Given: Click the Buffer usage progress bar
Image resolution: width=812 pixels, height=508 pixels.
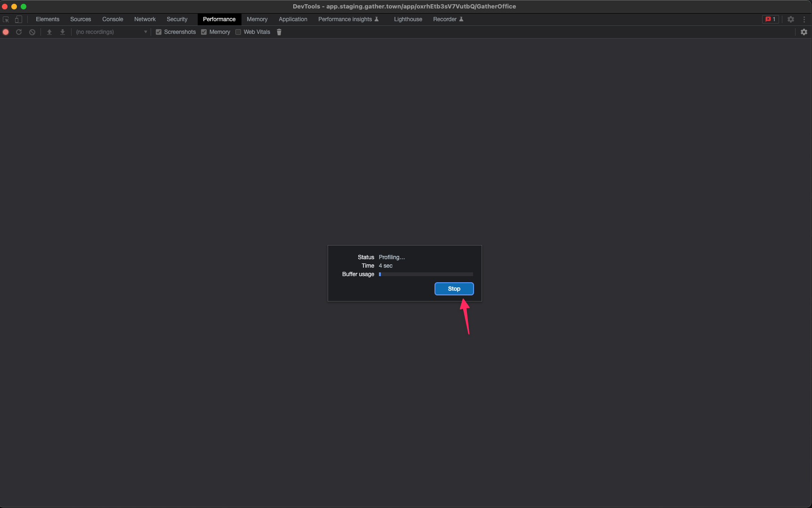Looking at the screenshot, I should click(x=426, y=274).
